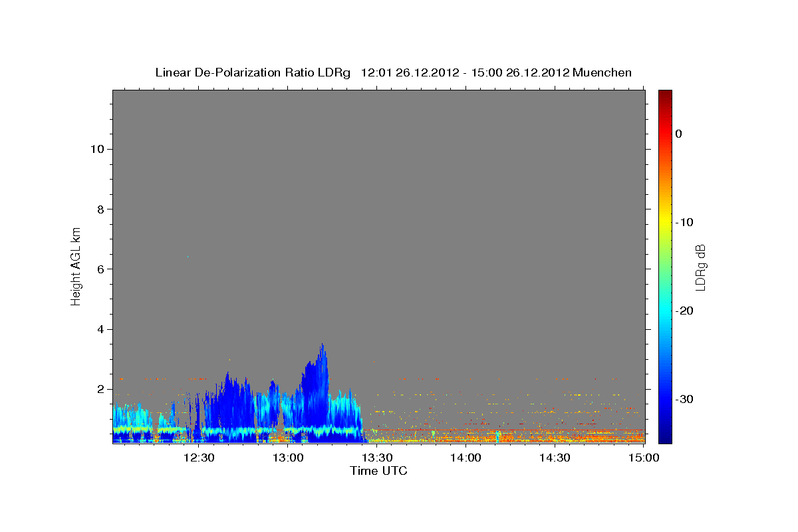798x532 pixels.
Task: Click the plot title containing Linear De-Polarization Ratio
Action: pyautogui.click(x=393, y=72)
